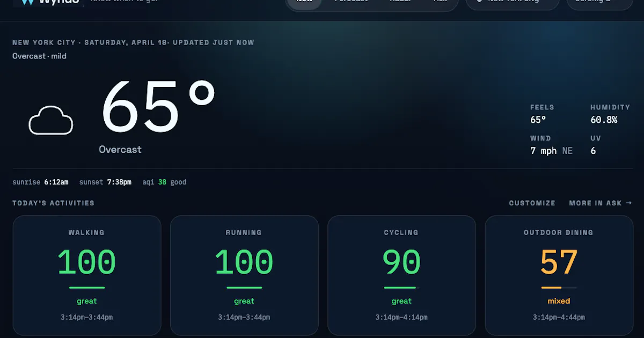This screenshot has width=644, height=338.
Task: Click the overcast cloud weather icon
Action: (x=51, y=120)
